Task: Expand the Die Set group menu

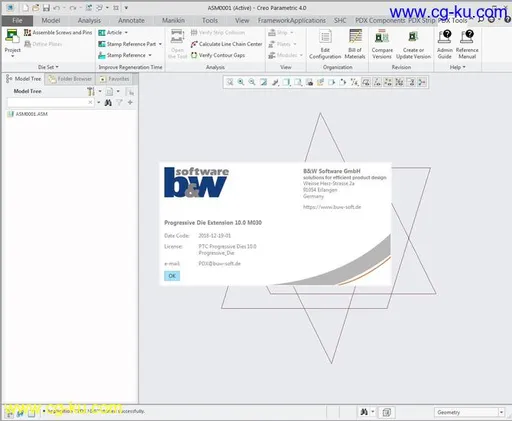Action: (48, 67)
